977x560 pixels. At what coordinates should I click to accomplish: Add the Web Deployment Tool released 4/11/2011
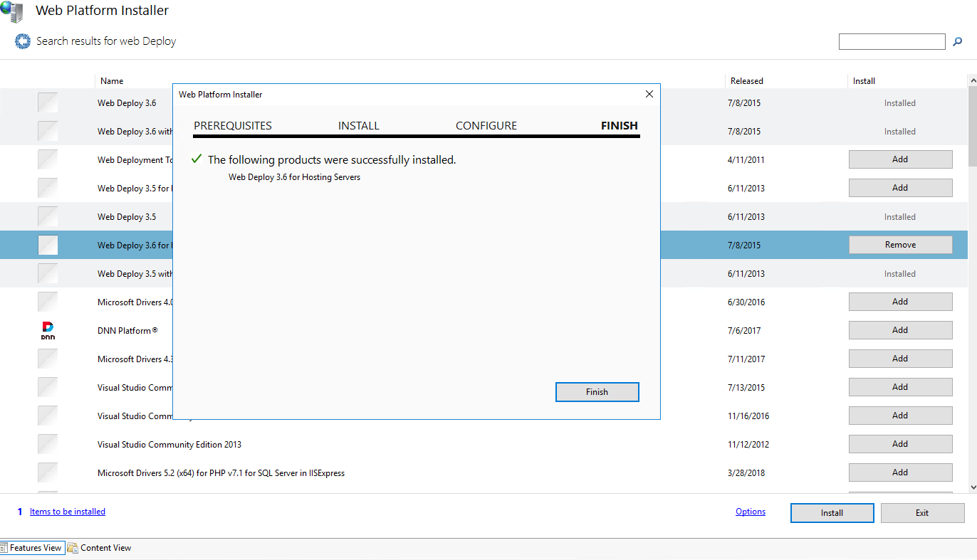[900, 159]
